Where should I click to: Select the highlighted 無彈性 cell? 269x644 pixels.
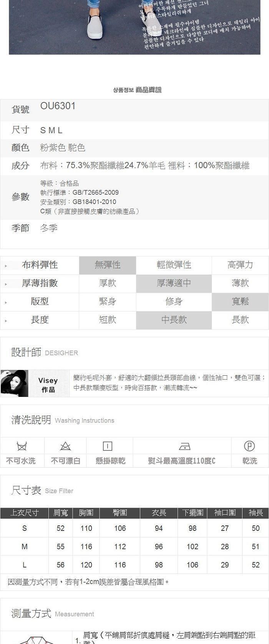(x=108, y=265)
